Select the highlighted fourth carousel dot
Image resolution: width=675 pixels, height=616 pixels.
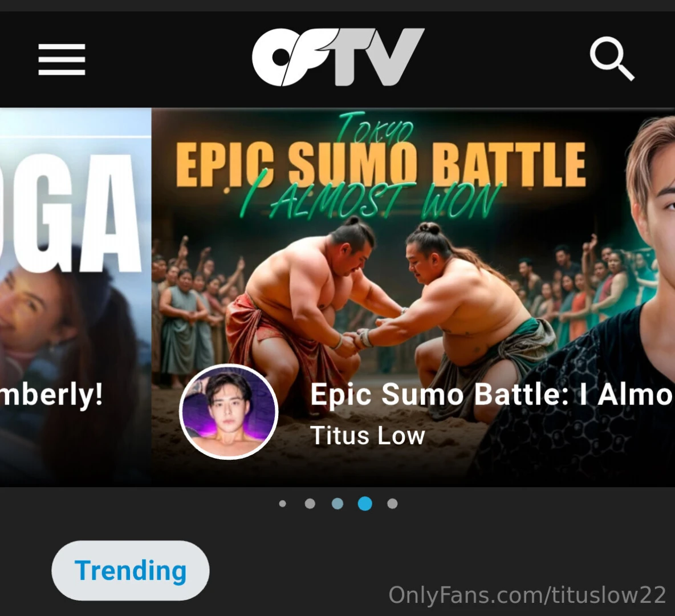coord(365,504)
